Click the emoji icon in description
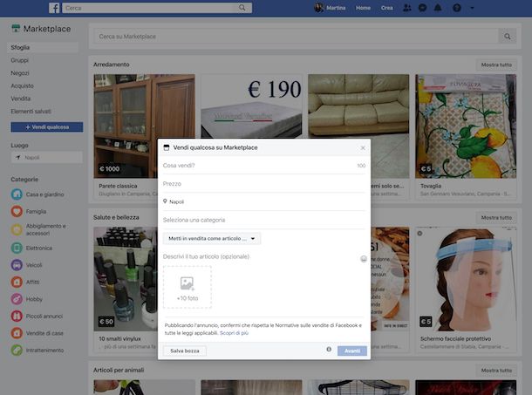Viewport: 532px width, 395px height. click(x=364, y=259)
